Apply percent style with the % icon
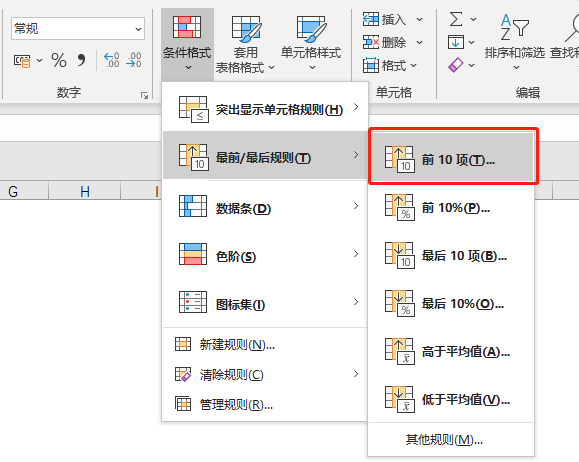 59,60
